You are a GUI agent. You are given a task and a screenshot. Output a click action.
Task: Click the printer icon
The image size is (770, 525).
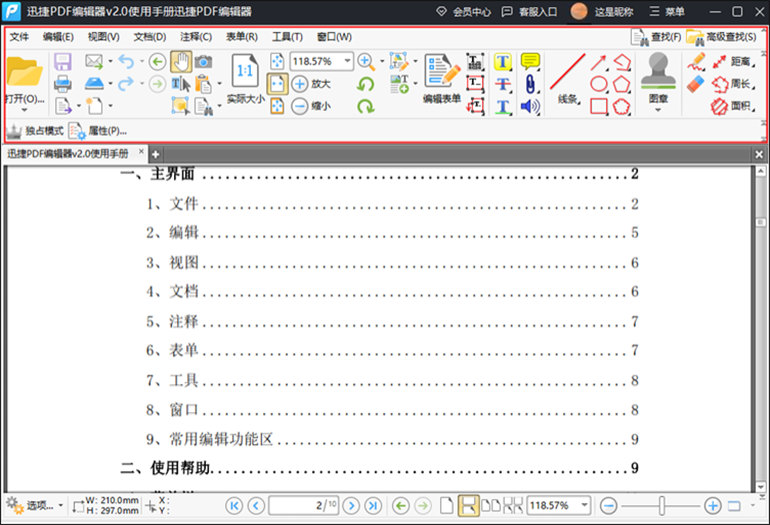tap(63, 84)
